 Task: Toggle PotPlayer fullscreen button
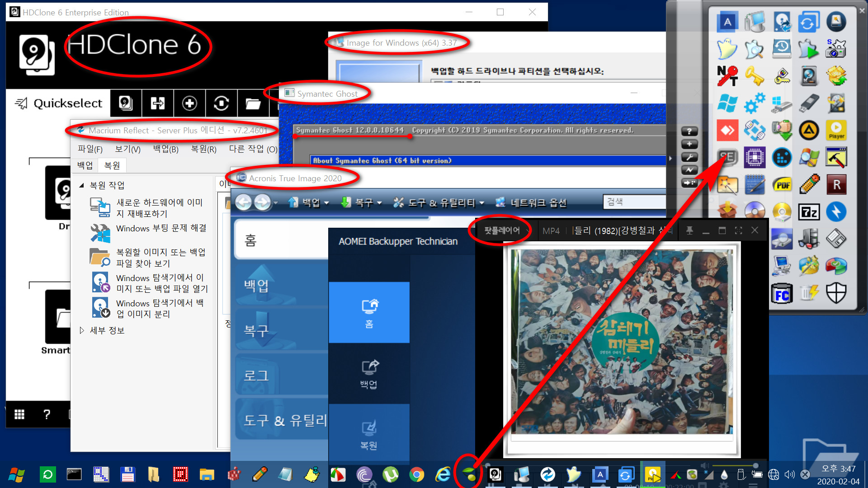(x=738, y=230)
